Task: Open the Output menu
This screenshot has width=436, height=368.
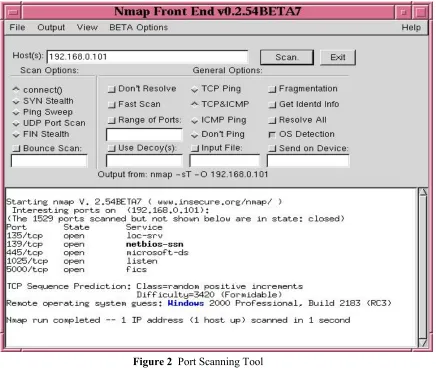Action: click(x=51, y=27)
